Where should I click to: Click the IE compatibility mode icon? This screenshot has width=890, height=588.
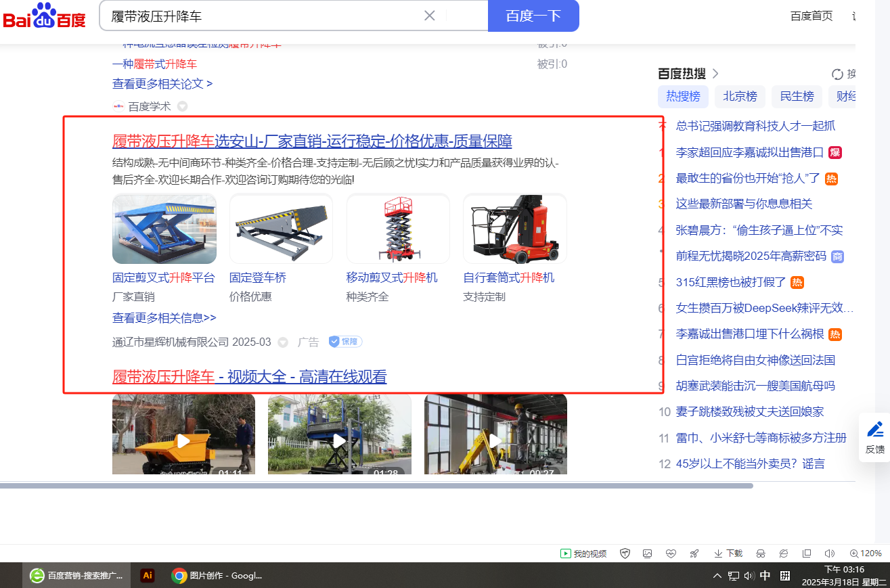(x=784, y=553)
